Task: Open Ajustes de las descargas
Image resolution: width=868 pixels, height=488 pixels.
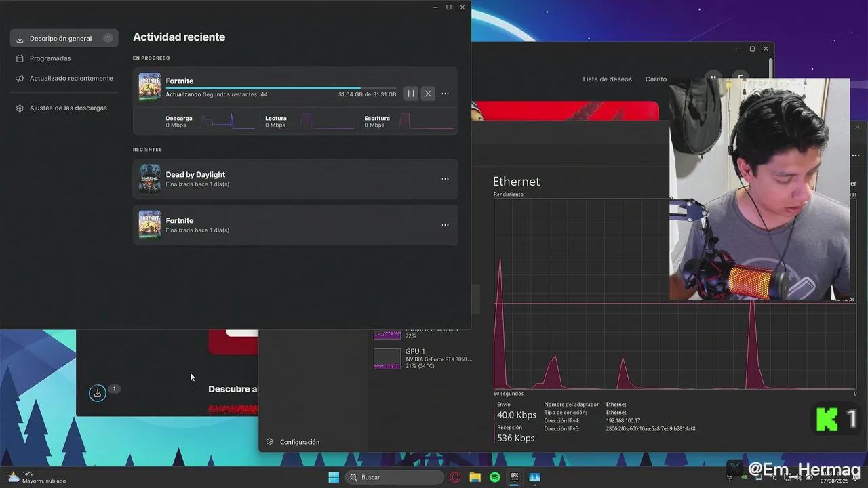Action: pyautogui.click(x=62, y=108)
